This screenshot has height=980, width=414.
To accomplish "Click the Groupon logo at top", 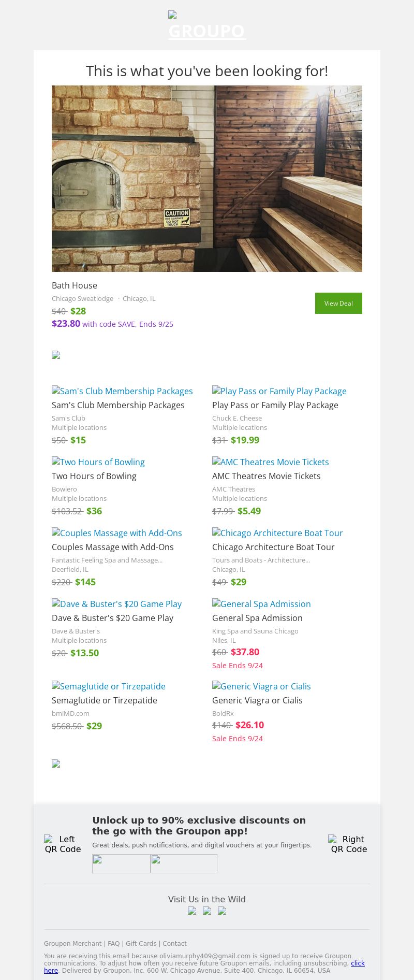I will (207, 25).
